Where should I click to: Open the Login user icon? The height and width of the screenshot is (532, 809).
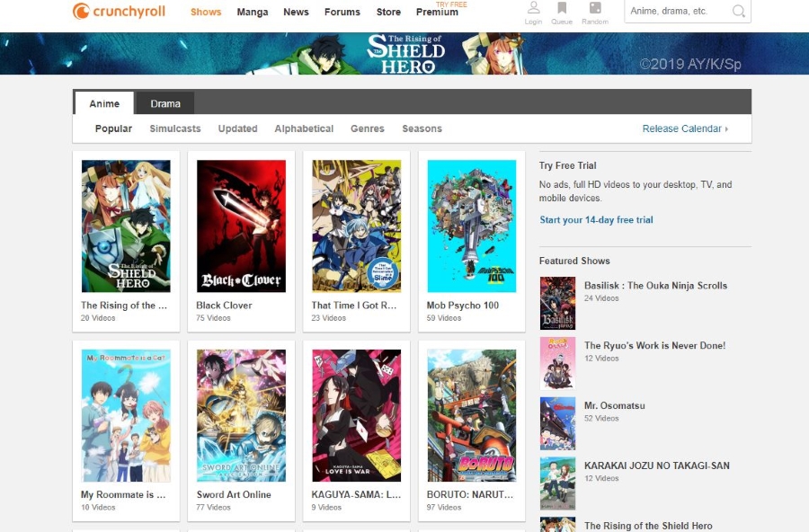tap(533, 8)
